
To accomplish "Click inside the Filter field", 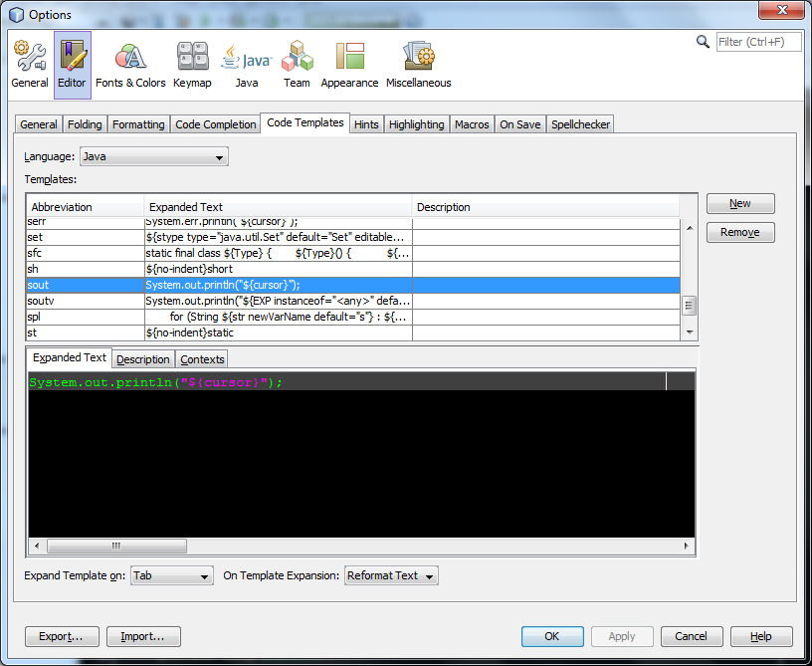I will coord(759,42).
